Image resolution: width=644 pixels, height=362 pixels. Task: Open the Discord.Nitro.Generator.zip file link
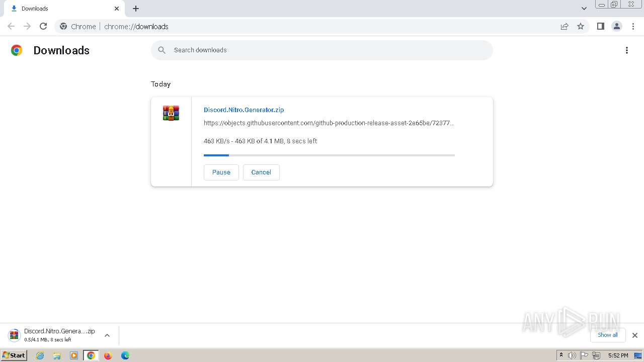point(244,110)
